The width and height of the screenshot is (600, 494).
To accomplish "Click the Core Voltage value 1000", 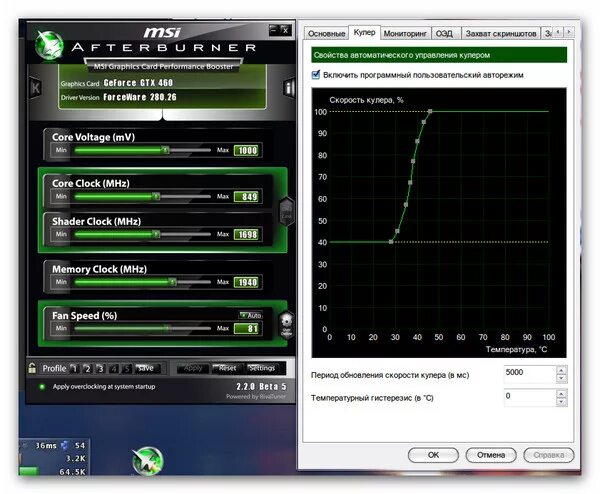I will pyautogui.click(x=248, y=150).
